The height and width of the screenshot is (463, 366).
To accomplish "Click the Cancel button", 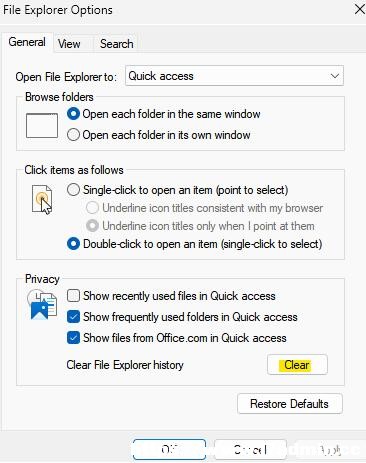I will tap(250, 449).
